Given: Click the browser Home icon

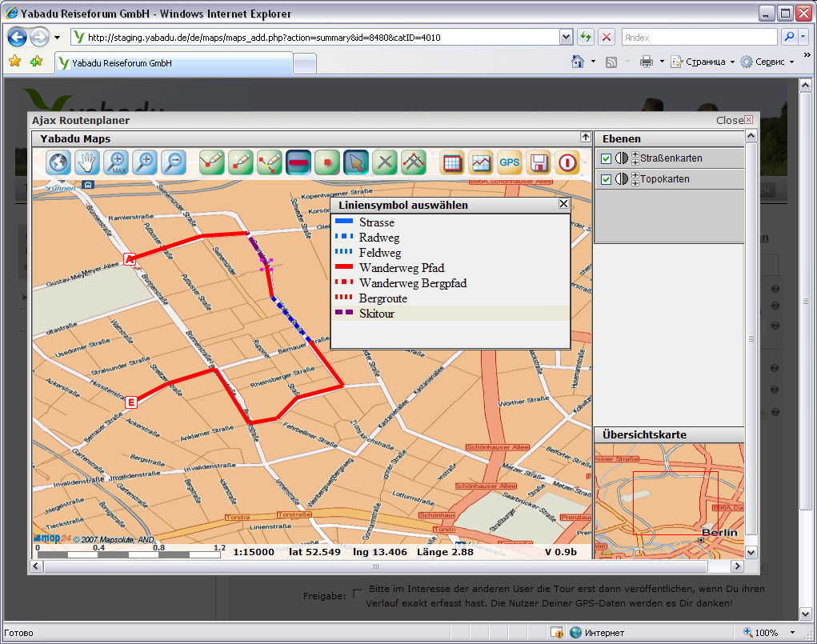Looking at the screenshot, I should [577, 62].
